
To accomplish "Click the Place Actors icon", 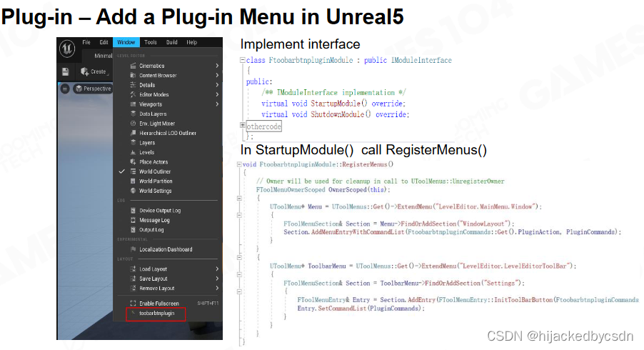I will (x=133, y=161).
